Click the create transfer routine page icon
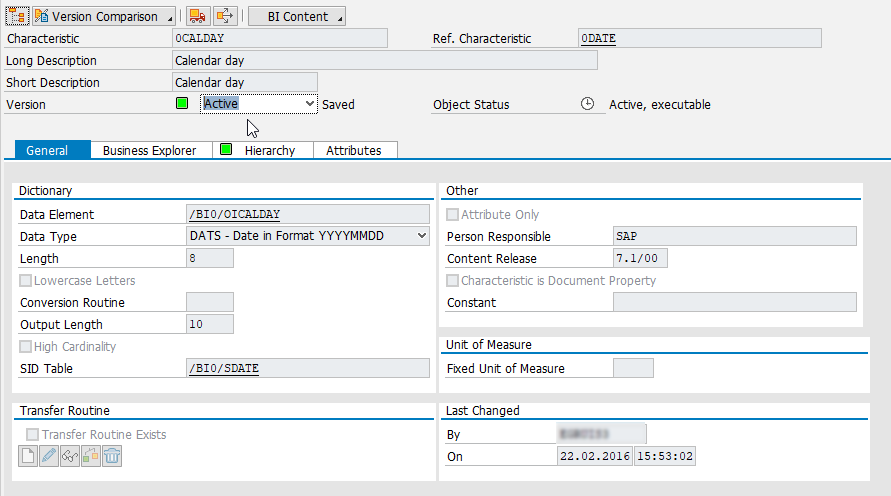 pyautogui.click(x=30, y=457)
